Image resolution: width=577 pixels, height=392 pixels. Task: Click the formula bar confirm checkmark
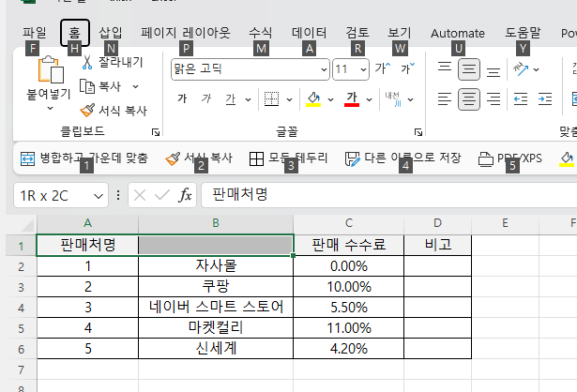click(x=162, y=195)
